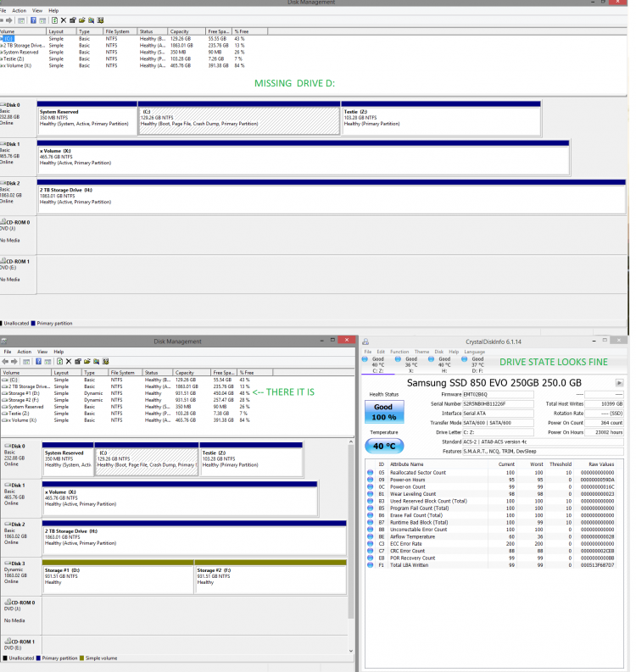
Task: Click Explore magnifier icon in lower Disk Management toolbar
Action: click(x=96, y=361)
